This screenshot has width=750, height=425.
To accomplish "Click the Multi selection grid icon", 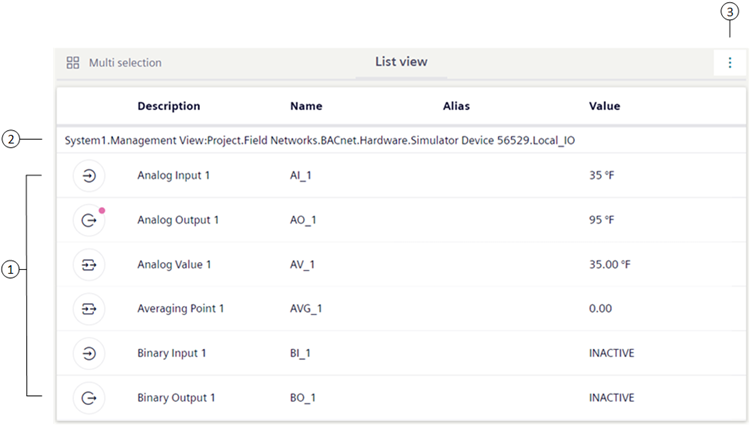I will pos(73,62).
